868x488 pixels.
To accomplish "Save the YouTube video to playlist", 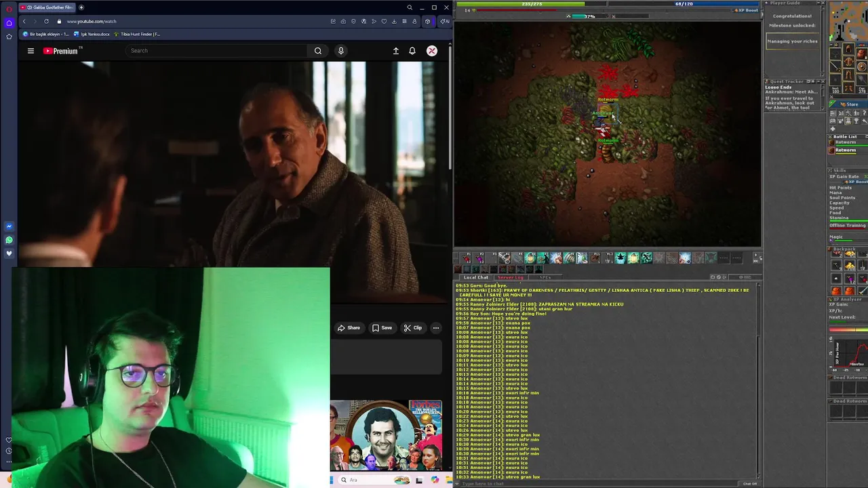I will 382,328.
